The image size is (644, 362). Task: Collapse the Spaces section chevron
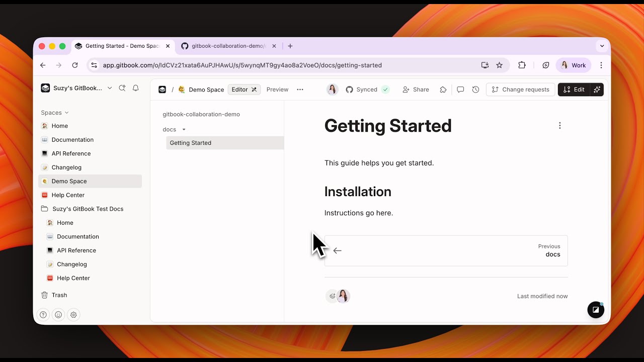coord(66,113)
